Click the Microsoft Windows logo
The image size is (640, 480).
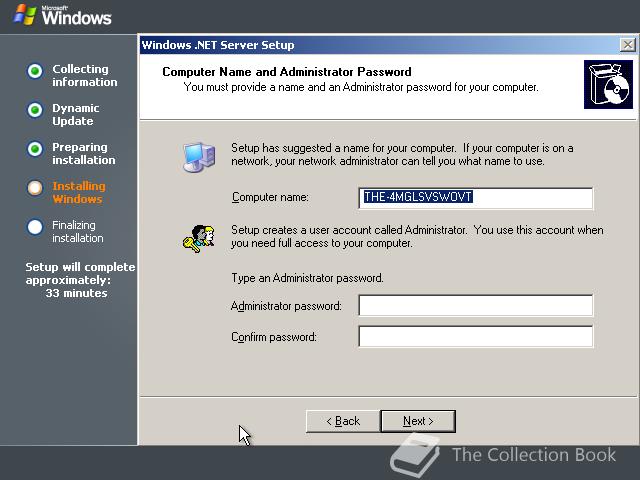coord(62,16)
